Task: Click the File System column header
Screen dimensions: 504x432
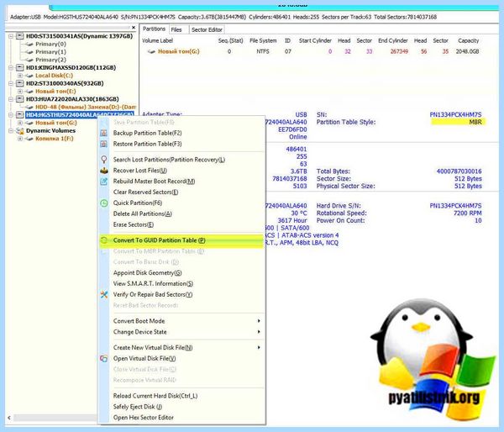Action: [263, 40]
